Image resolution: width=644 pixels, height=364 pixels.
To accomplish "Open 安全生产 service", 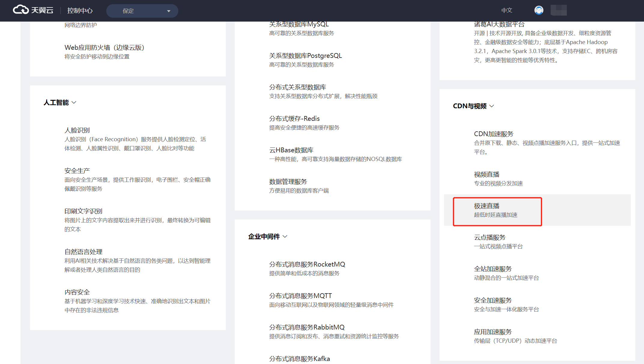I will [77, 171].
